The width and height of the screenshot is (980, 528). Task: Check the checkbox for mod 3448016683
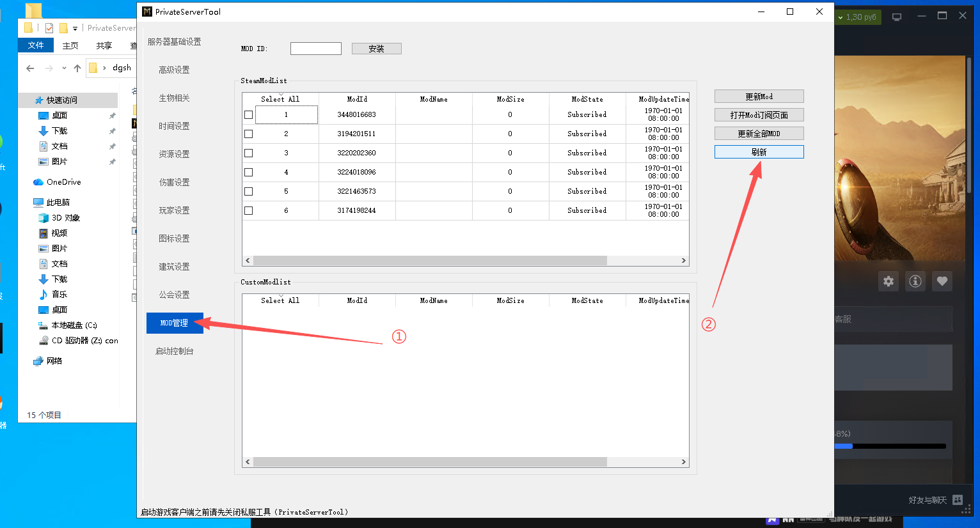(249, 115)
